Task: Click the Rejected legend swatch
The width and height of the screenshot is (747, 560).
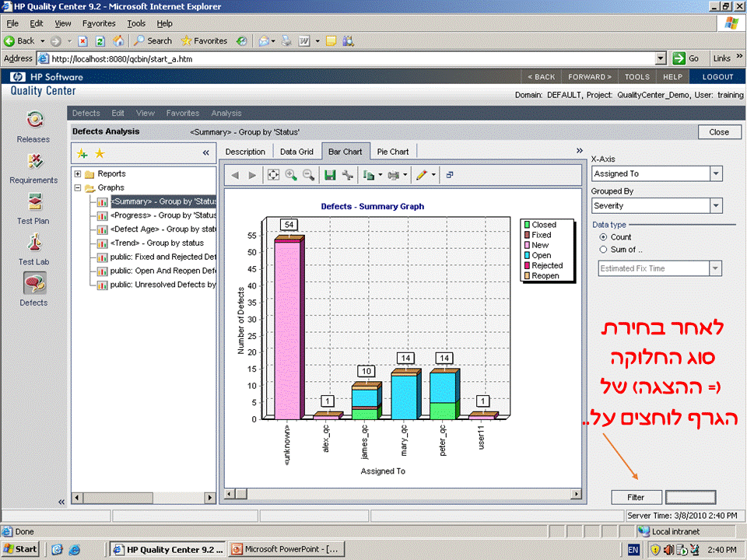Action: point(527,266)
